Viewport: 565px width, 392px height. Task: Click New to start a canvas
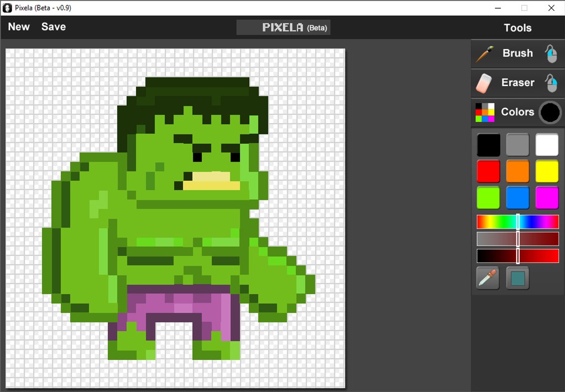coord(19,27)
